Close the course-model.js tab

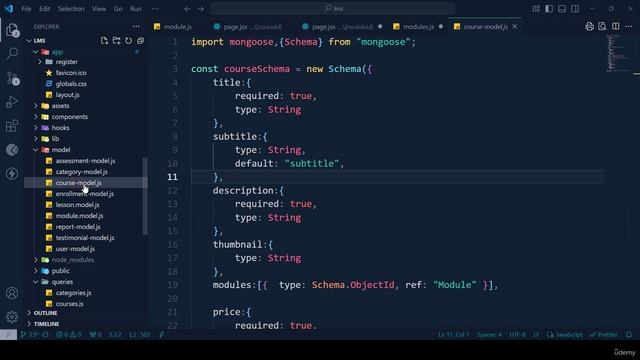[x=515, y=27]
